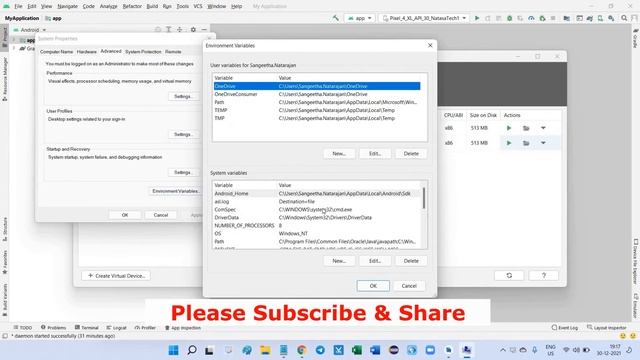Expand second x86 device actions dropdown arrow
The image size is (640, 360).
click(543, 143)
